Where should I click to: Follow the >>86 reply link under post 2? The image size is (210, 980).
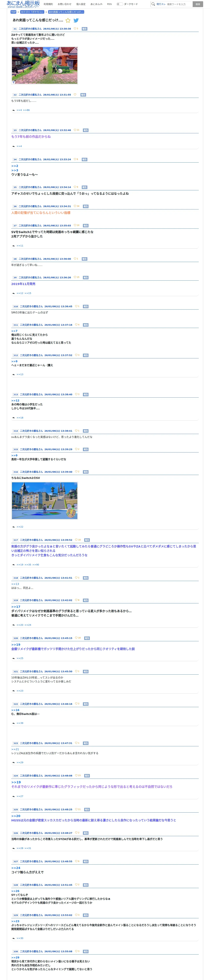pos(26,110)
